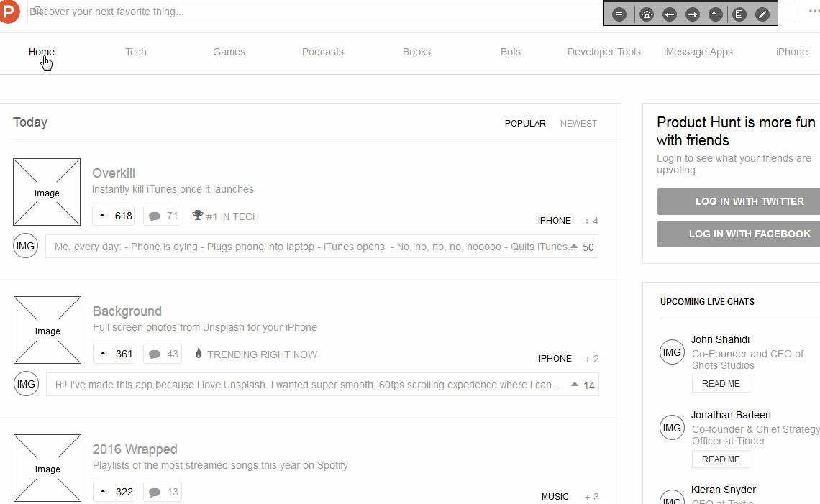Switch to the Home tab
The width and height of the screenshot is (820, 504).
pos(42,52)
